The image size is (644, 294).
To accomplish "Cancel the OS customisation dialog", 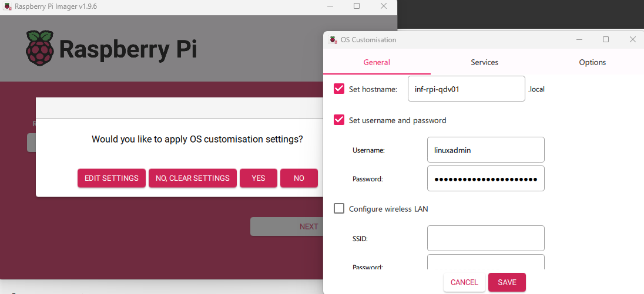I will coord(464,282).
